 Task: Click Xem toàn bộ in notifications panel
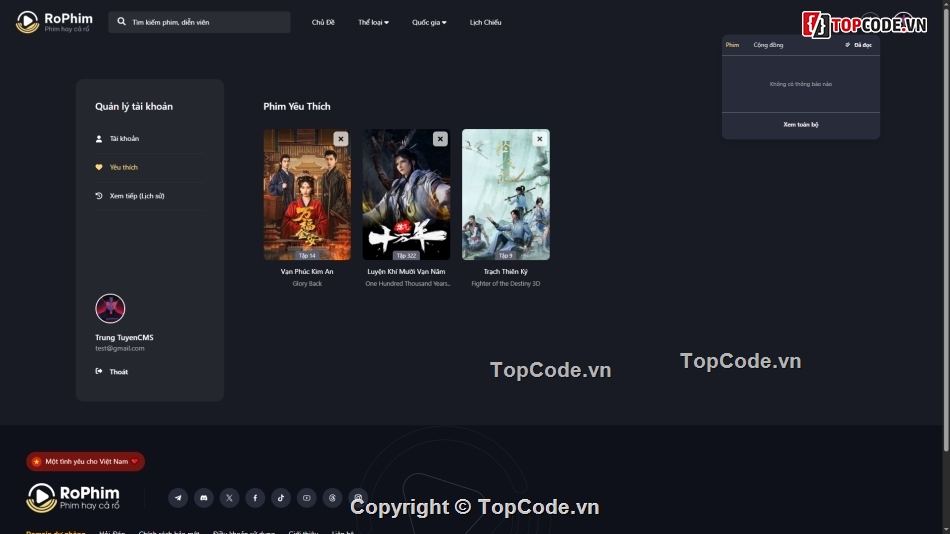(x=800, y=125)
